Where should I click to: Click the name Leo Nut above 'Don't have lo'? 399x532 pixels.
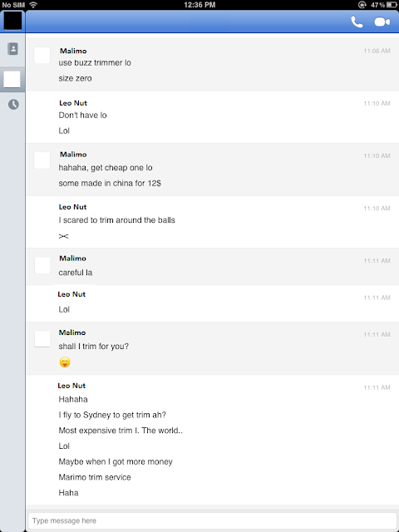click(73, 103)
